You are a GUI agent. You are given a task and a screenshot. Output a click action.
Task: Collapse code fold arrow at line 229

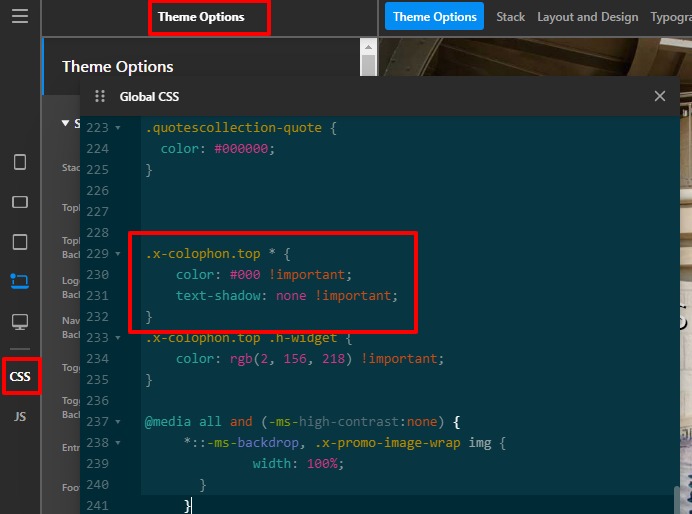coord(118,254)
